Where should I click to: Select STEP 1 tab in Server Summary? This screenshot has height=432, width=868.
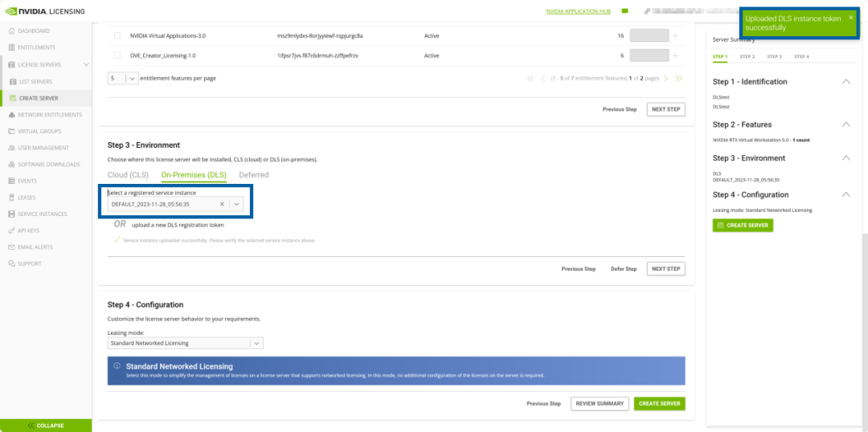720,56
